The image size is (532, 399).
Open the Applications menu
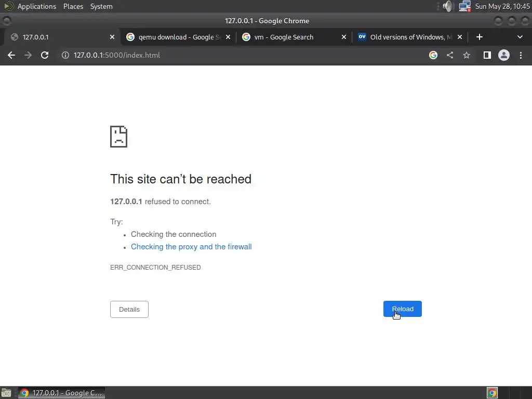[x=37, y=6]
